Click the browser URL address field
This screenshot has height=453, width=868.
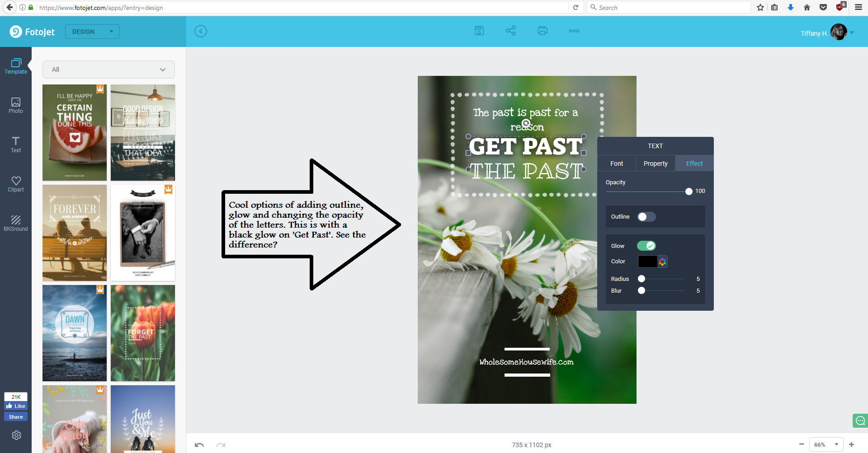point(303,7)
